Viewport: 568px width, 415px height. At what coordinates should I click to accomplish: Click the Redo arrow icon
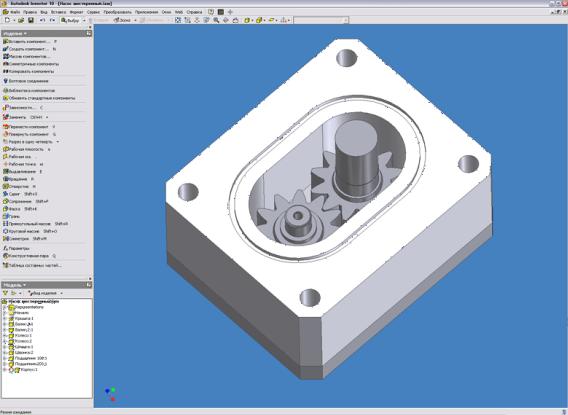pyautogui.click(x=53, y=20)
